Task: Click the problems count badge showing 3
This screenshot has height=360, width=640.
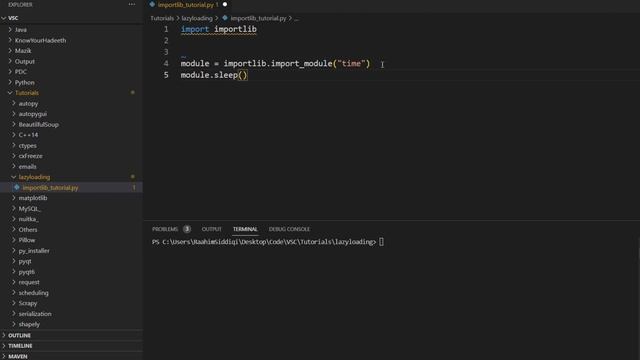Action: (x=187, y=229)
